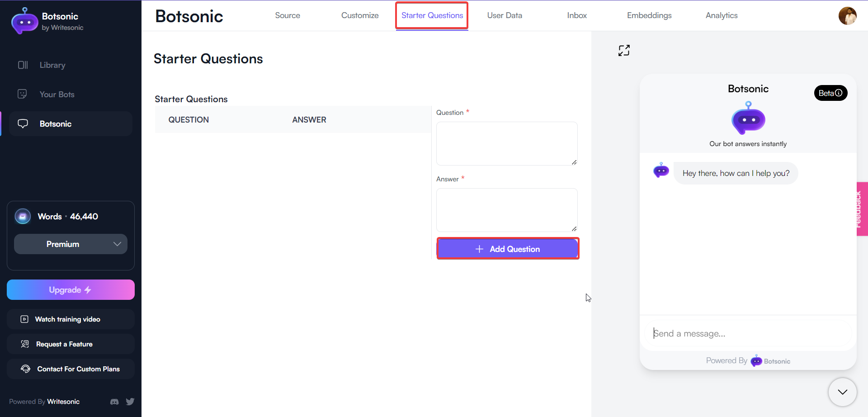The height and width of the screenshot is (417, 868).
Task: Click the Botsonic bot chat bubble icon
Action: pyautogui.click(x=23, y=123)
